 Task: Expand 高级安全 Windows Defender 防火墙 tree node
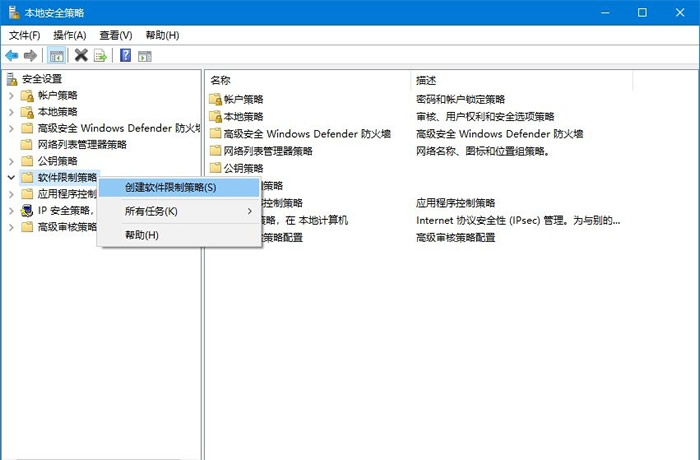click(11, 129)
